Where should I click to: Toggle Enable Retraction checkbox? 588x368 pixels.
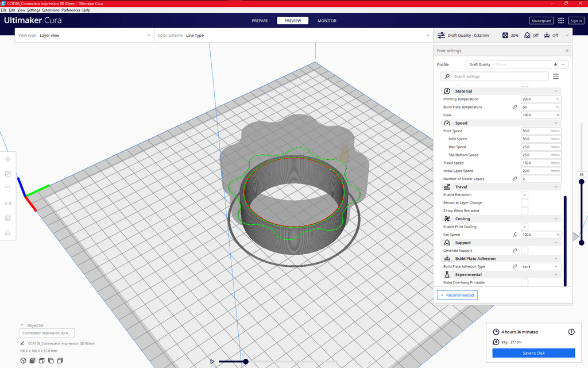click(x=525, y=194)
